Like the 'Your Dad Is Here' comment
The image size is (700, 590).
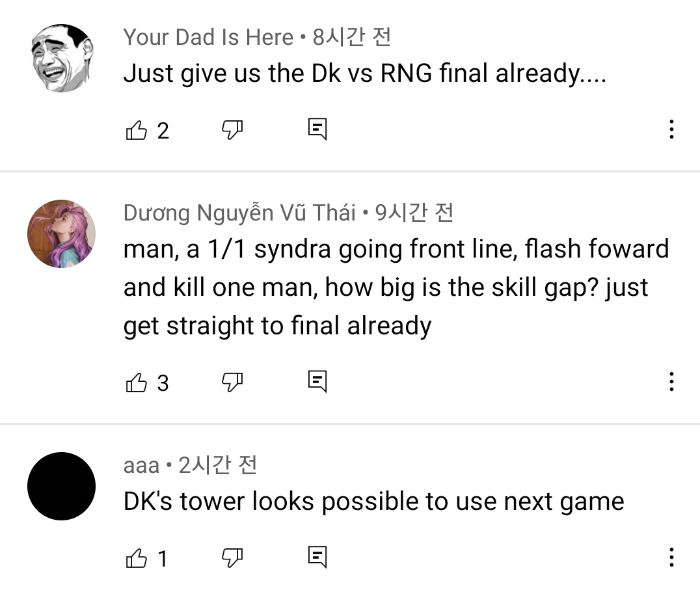tap(136, 130)
